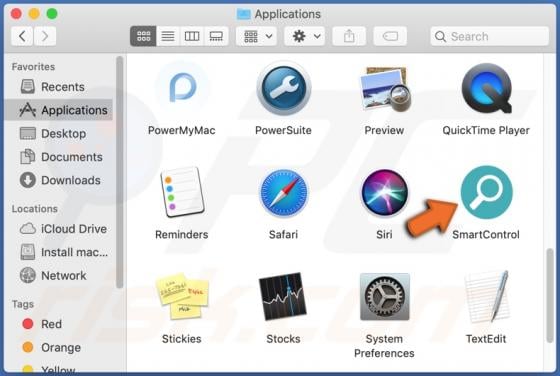560x376 pixels.
Task: Click the Safari compass icon
Action: pyautogui.click(x=284, y=193)
